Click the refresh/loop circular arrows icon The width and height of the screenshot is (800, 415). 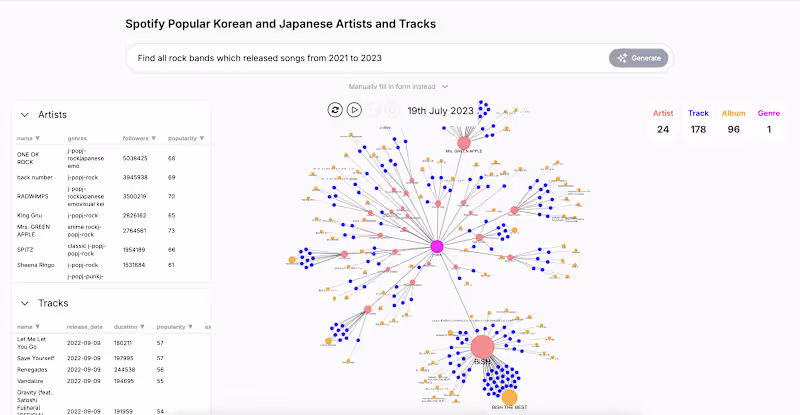coord(335,110)
